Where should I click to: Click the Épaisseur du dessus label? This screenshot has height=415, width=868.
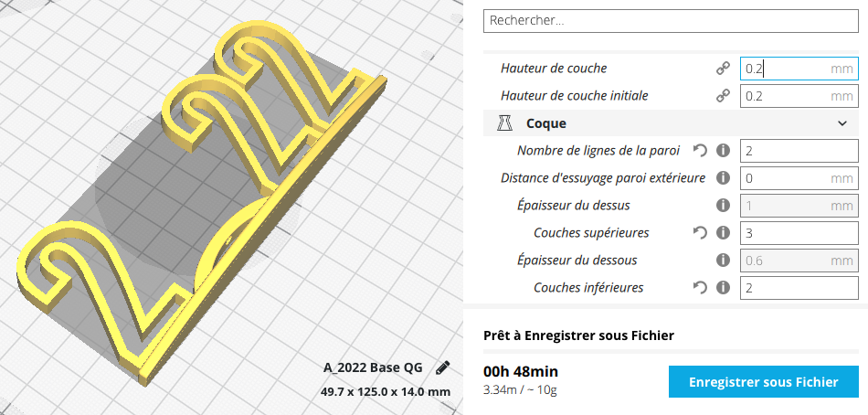tap(574, 206)
